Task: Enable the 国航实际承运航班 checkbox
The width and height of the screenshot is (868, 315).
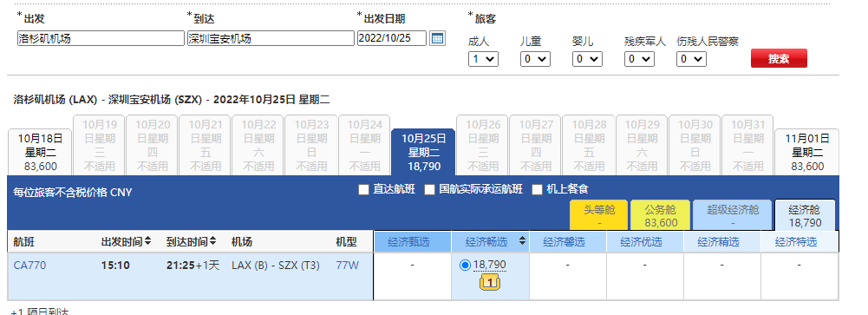Action: point(429,190)
